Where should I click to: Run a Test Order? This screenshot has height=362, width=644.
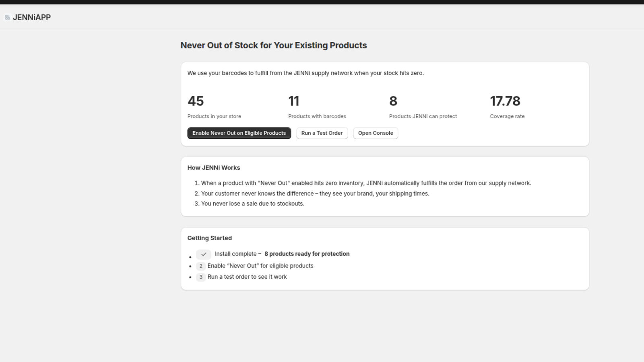[322, 133]
